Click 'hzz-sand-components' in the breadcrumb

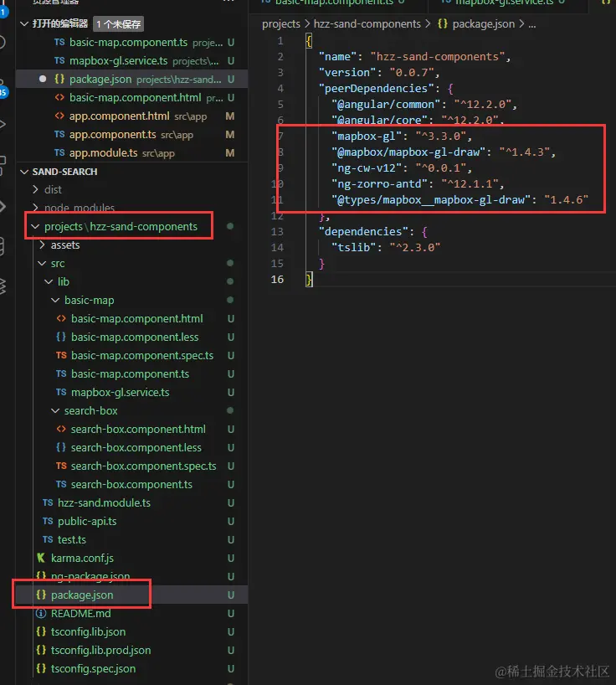click(367, 24)
